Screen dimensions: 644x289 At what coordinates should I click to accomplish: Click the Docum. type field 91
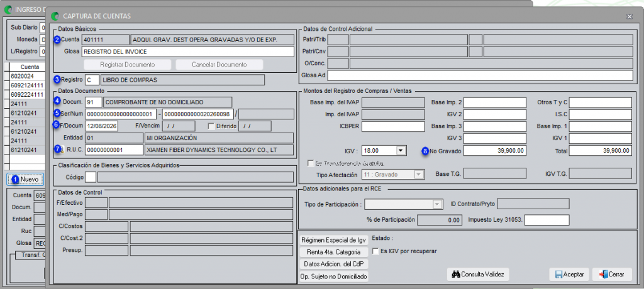click(x=94, y=102)
